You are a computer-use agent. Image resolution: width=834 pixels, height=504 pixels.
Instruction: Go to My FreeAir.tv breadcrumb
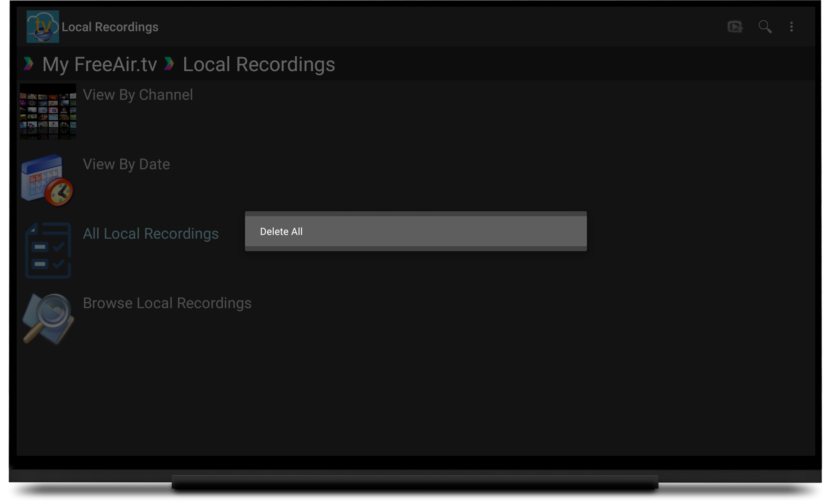pos(100,64)
